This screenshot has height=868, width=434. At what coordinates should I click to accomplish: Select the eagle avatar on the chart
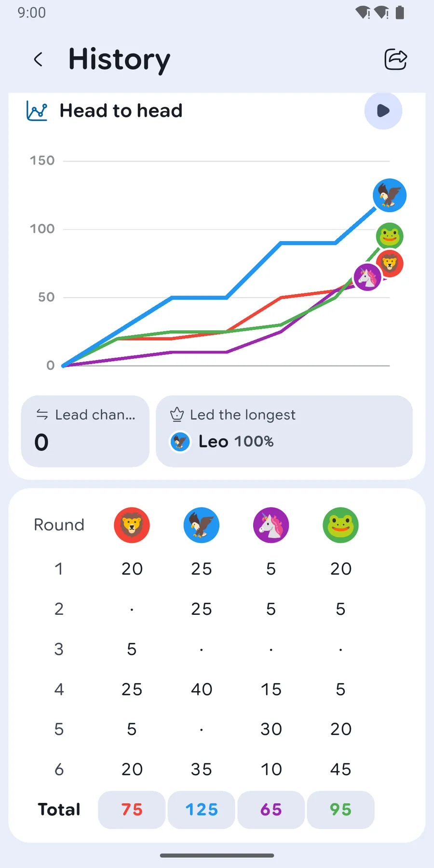click(390, 195)
